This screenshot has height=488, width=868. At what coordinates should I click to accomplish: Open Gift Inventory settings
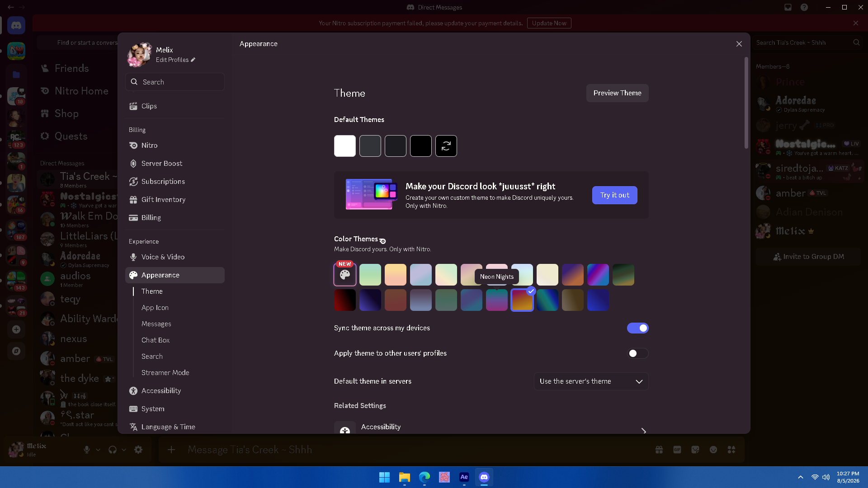click(175, 200)
